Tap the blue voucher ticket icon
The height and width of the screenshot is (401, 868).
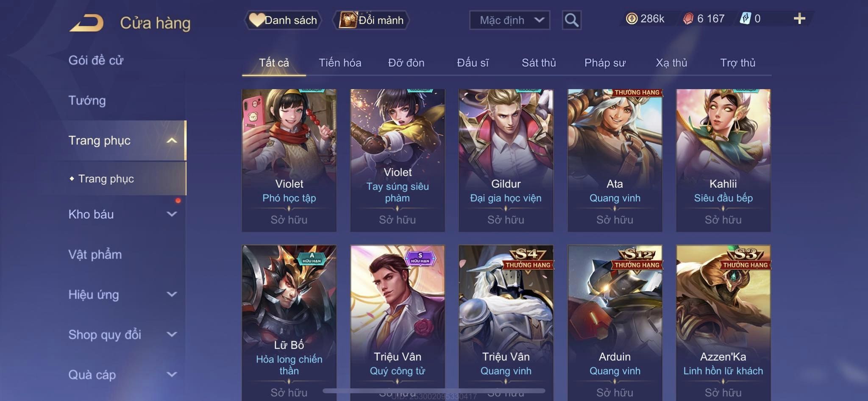coord(745,19)
